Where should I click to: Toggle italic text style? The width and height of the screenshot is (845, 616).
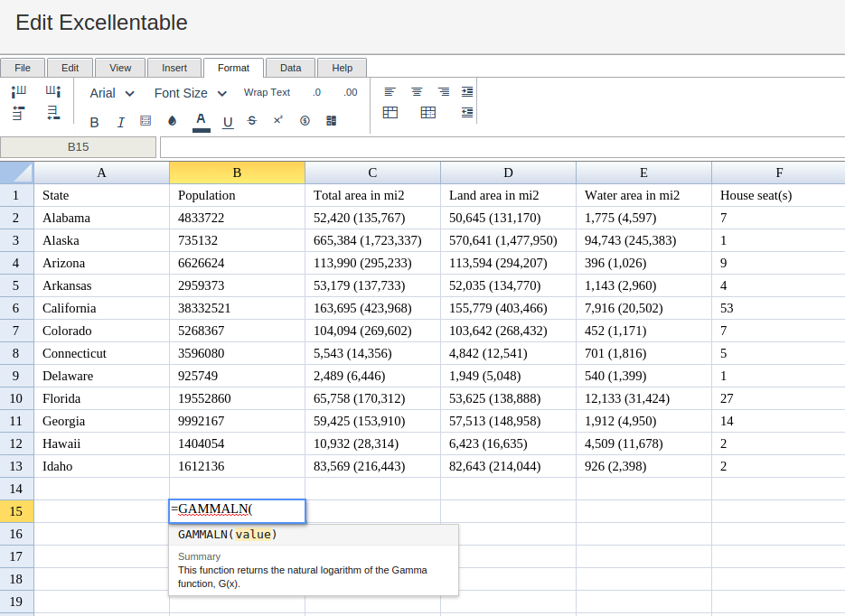(x=120, y=122)
